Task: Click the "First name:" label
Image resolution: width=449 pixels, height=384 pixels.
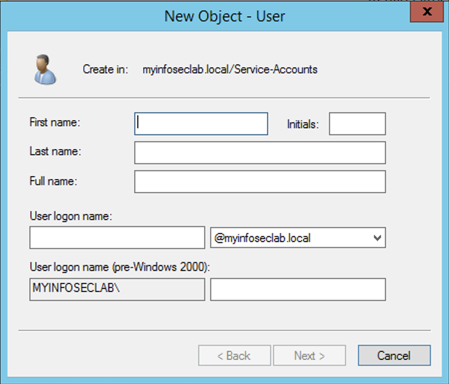Action: point(55,122)
